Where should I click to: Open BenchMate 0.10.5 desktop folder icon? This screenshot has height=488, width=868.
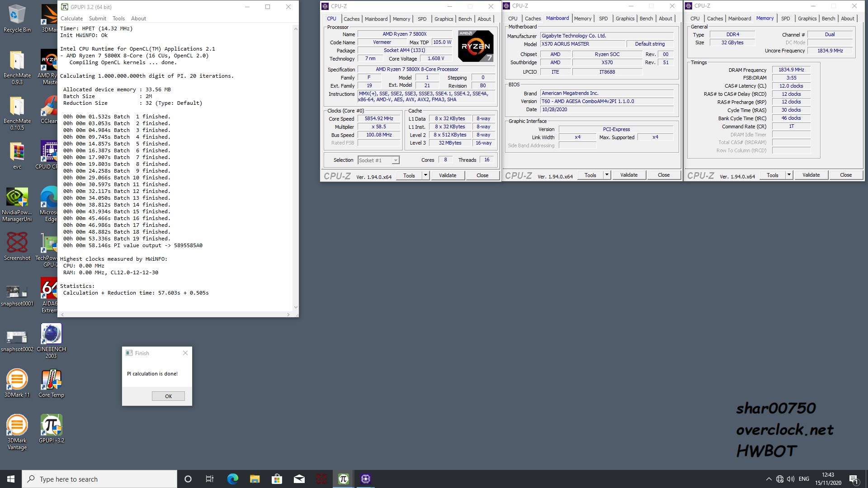coord(17,113)
